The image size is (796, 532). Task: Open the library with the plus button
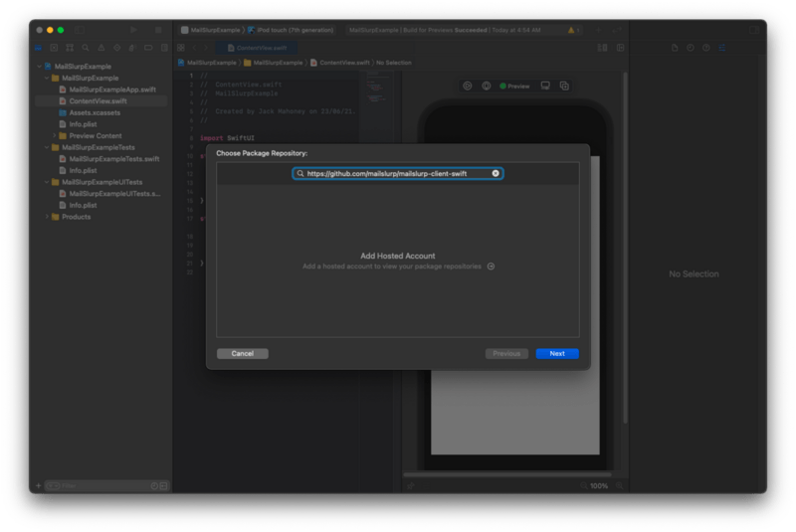click(599, 30)
